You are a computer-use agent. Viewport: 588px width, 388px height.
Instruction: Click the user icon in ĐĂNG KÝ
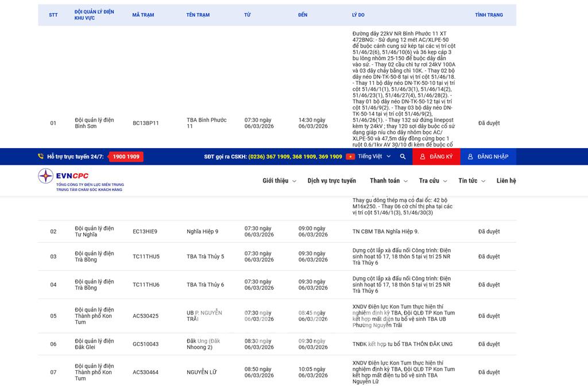pyautogui.click(x=423, y=157)
